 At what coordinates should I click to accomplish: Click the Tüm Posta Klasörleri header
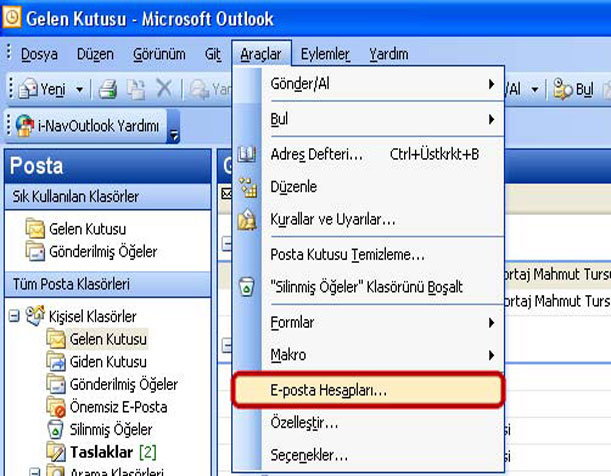point(108,284)
